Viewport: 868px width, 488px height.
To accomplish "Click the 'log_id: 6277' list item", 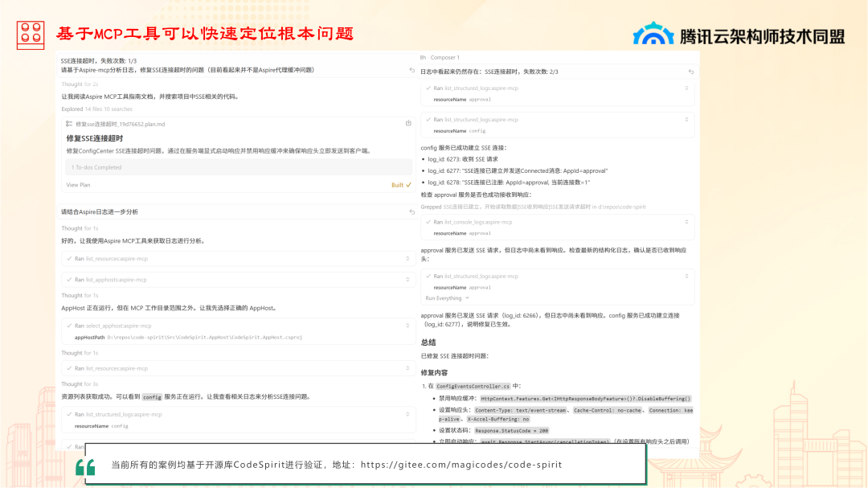I will point(518,170).
